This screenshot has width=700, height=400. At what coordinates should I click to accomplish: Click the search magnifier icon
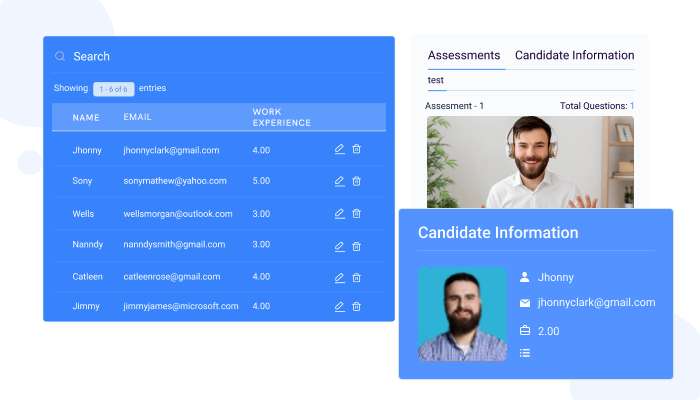click(x=60, y=56)
